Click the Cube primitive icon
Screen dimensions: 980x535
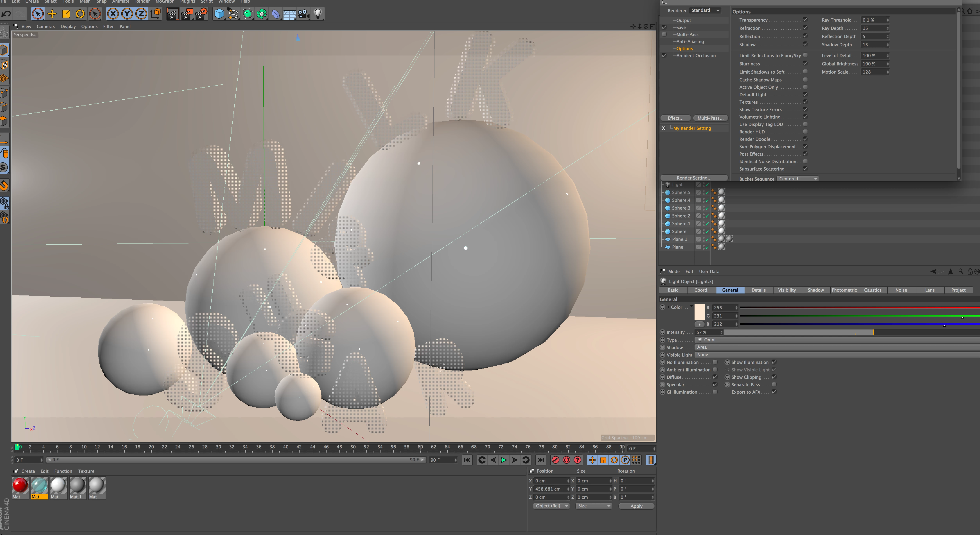[x=219, y=14]
